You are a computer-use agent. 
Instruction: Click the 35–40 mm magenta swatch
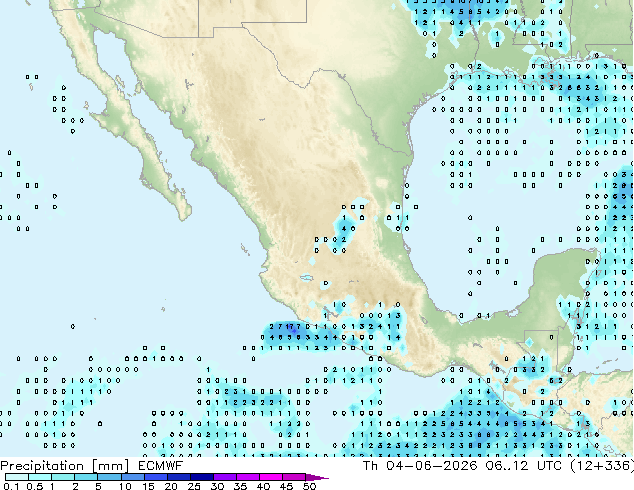point(248,477)
